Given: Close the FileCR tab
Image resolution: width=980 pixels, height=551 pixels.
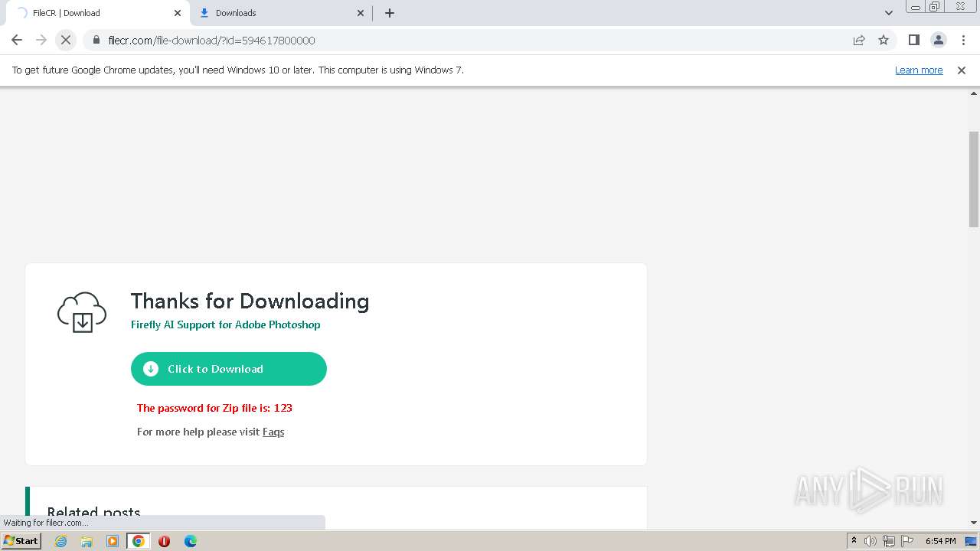Looking at the screenshot, I should [178, 13].
